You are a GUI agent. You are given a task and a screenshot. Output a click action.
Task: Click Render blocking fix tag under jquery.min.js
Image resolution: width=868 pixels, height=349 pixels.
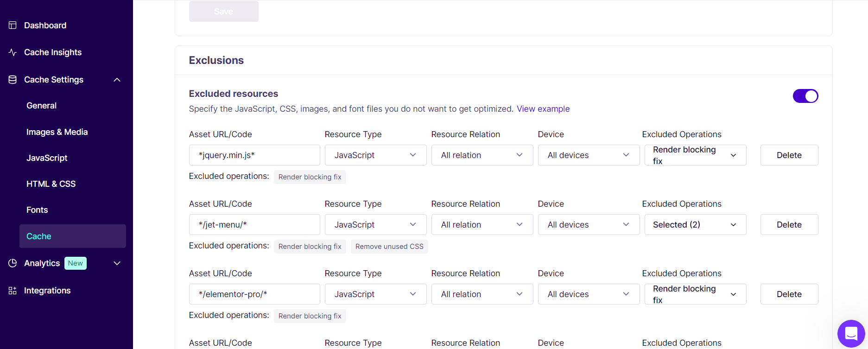coord(310,177)
